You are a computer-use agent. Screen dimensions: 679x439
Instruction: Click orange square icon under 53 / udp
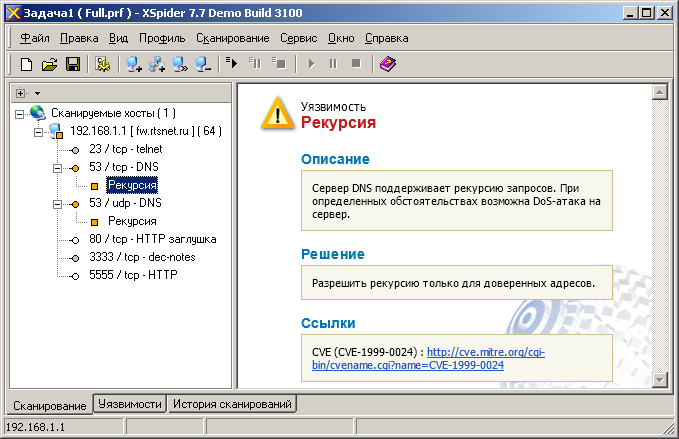(94, 223)
